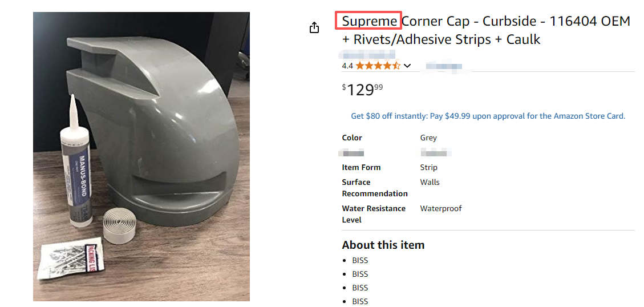Screen dimensions: 644x307
Task: Click the orange star rating icons
Action: (378, 66)
